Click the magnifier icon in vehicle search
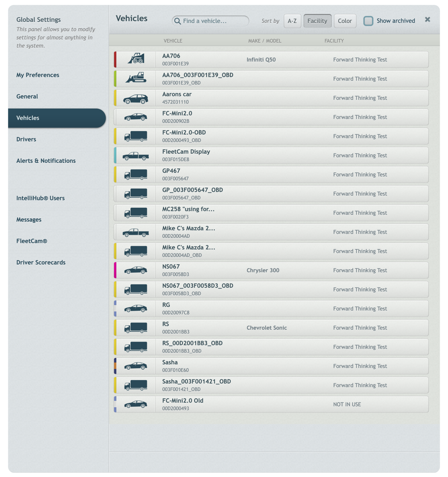448x477 pixels. pyautogui.click(x=177, y=21)
